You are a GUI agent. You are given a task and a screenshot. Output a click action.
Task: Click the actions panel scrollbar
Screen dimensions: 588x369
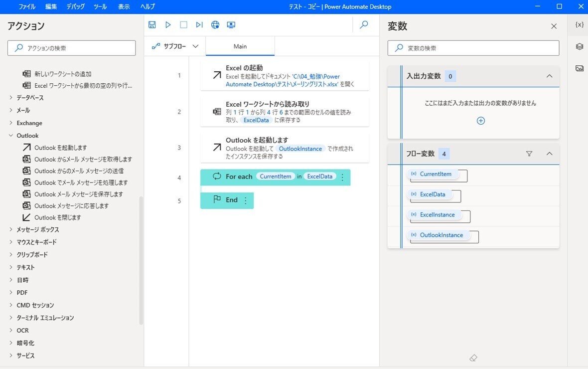(141, 260)
